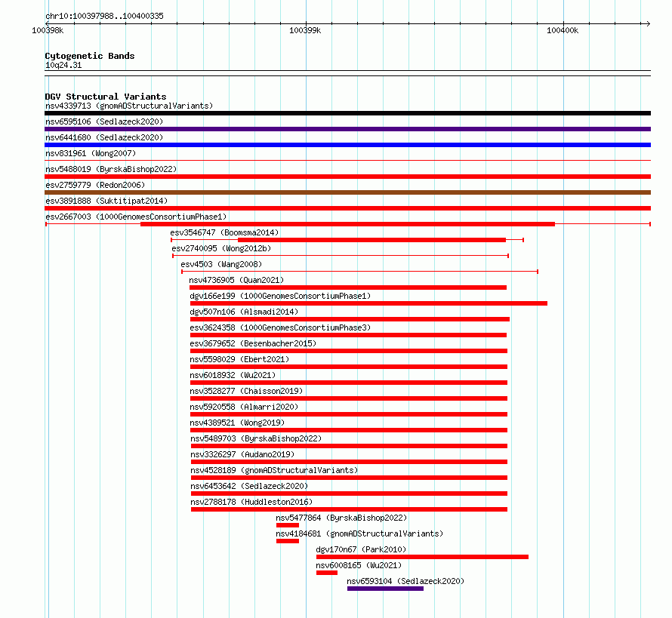Click the 100400k ruler tick label
The height and width of the screenshot is (618, 672).
pos(563,31)
